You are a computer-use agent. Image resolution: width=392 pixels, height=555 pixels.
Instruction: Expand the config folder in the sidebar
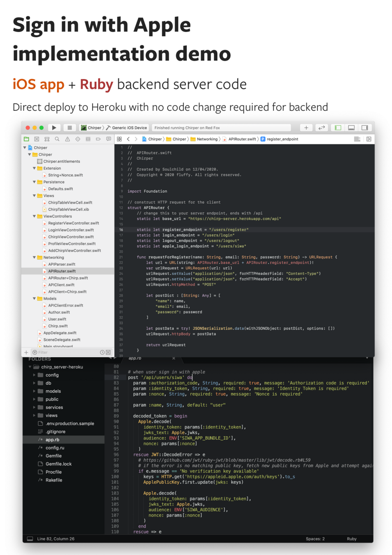(x=34, y=375)
